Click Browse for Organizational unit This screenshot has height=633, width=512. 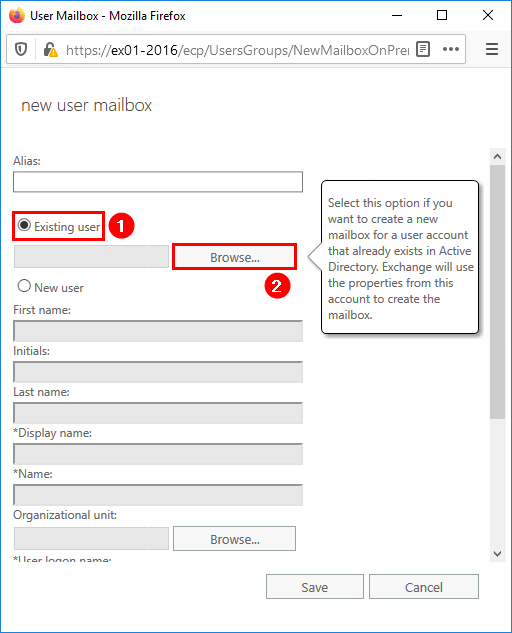pyautogui.click(x=235, y=539)
